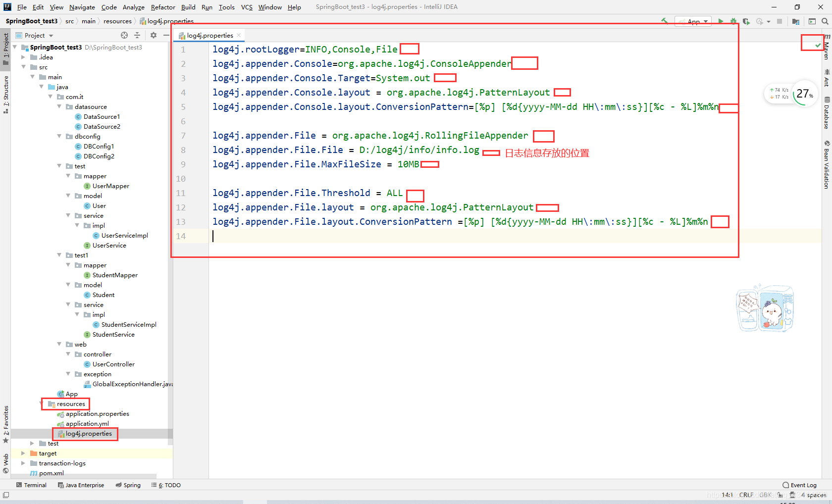Collapse the datasource package
The height and width of the screenshot is (504, 832).
click(59, 106)
